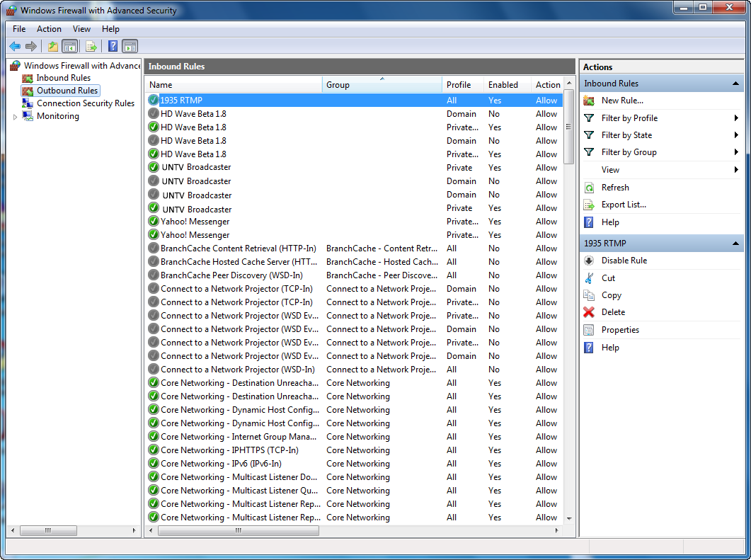
Task: Select Connect to a Network Projector (WSD-In) rule
Action: 354,370
